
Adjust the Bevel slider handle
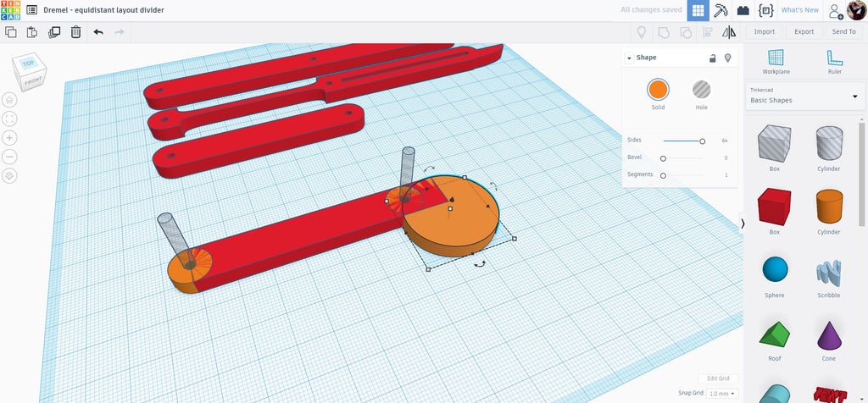tap(663, 158)
